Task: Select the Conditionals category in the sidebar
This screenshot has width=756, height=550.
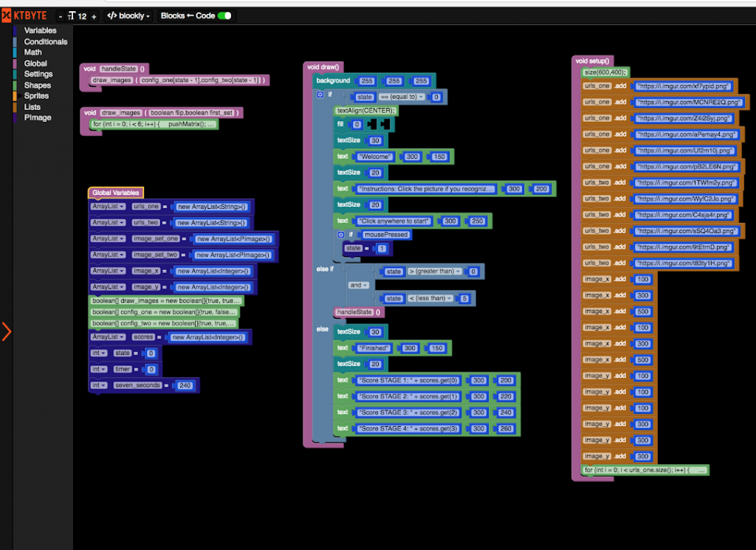Action: 44,41
